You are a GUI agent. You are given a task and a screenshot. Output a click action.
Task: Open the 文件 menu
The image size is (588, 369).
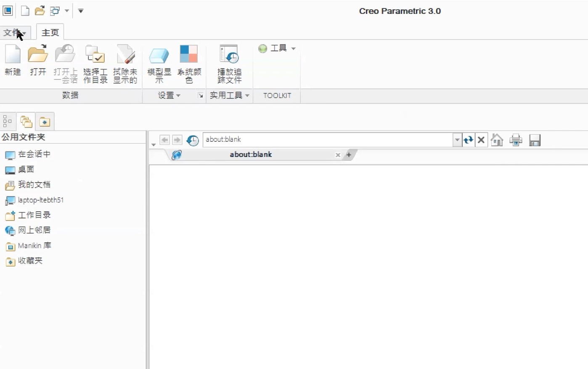click(15, 33)
